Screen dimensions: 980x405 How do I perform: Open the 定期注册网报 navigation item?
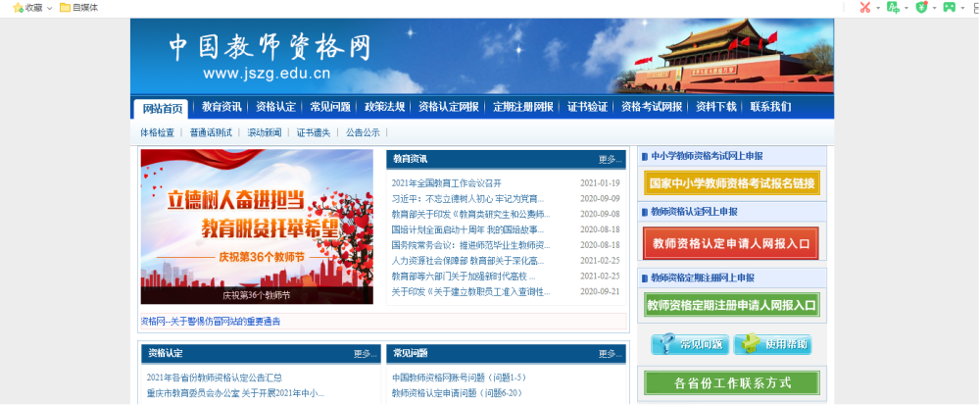[523, 107]
